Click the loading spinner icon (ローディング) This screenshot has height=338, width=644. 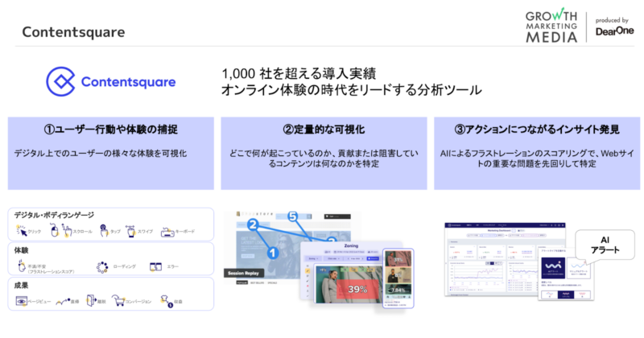102,267
